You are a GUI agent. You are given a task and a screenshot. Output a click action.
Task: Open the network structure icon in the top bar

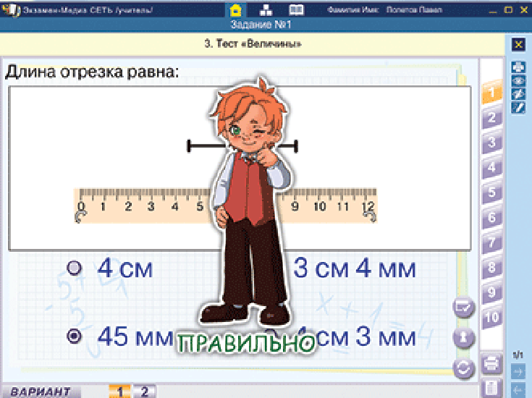[x=266, y=10]
